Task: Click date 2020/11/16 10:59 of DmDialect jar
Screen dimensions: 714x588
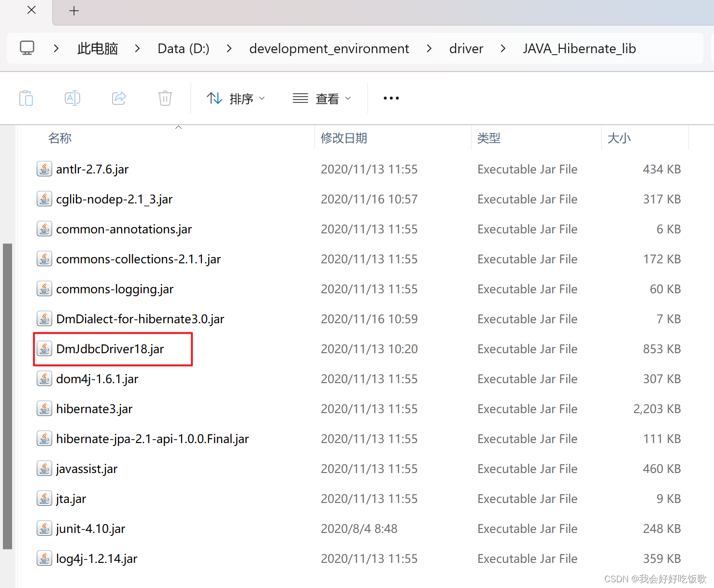Action: pyautogui.click(x=369, y=319)
